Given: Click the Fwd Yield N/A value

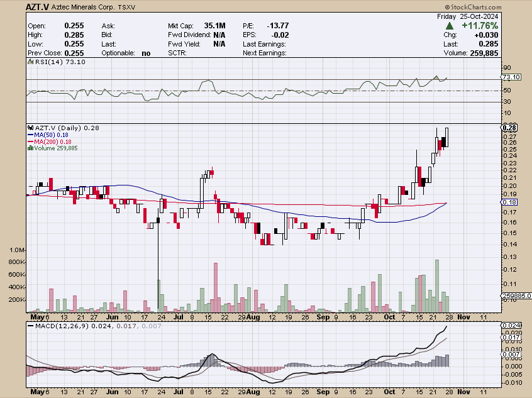Looking at the screenshot, I should coord(219,44).
